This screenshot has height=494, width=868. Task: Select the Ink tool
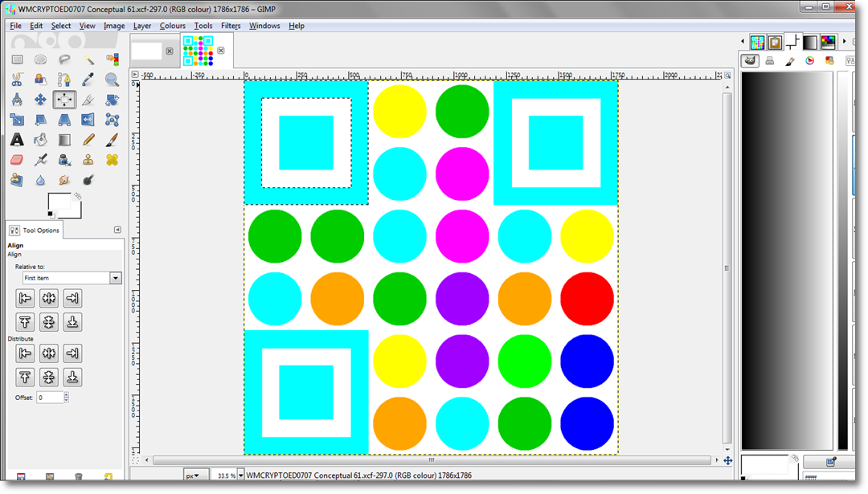click(x=64, y=160)
